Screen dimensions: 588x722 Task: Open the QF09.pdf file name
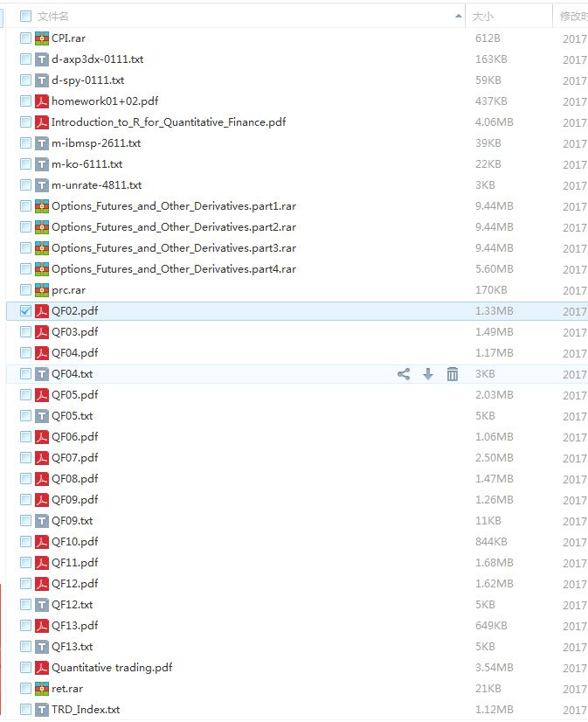74,500
